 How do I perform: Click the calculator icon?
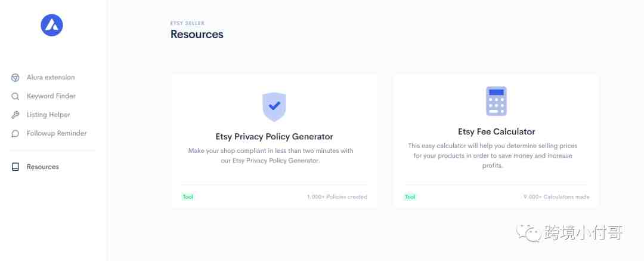496,101
